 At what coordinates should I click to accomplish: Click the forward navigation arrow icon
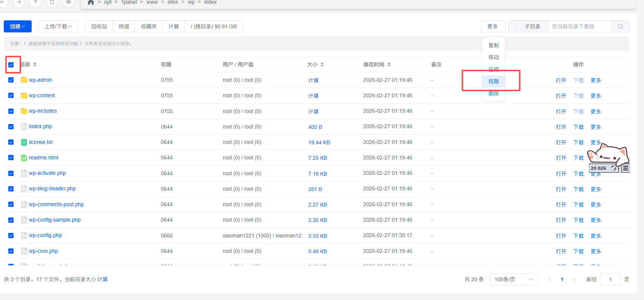click(19, 2)
